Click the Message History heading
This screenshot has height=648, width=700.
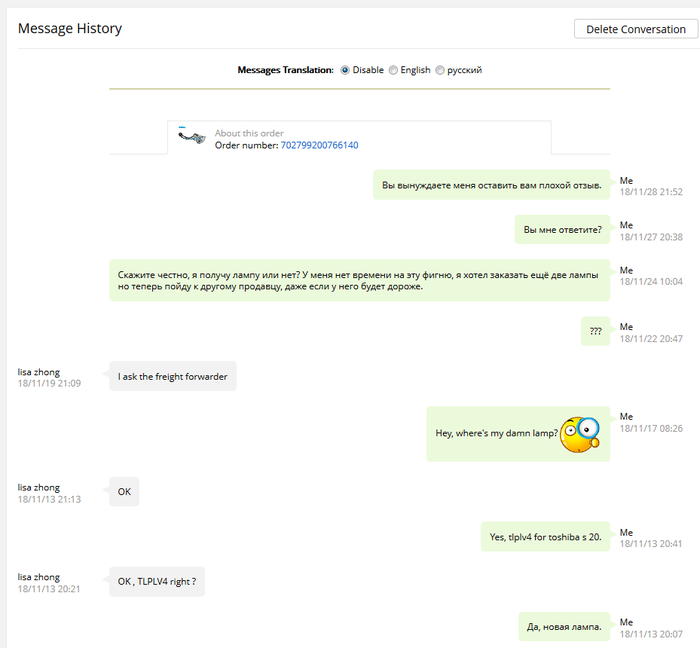coord(70,28)
